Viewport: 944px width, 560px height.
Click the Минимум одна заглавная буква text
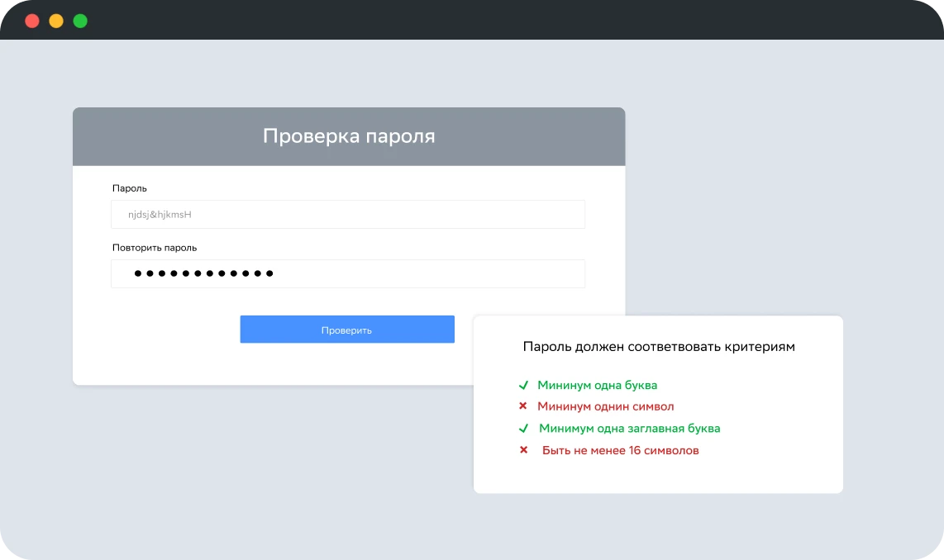[629, 429]
